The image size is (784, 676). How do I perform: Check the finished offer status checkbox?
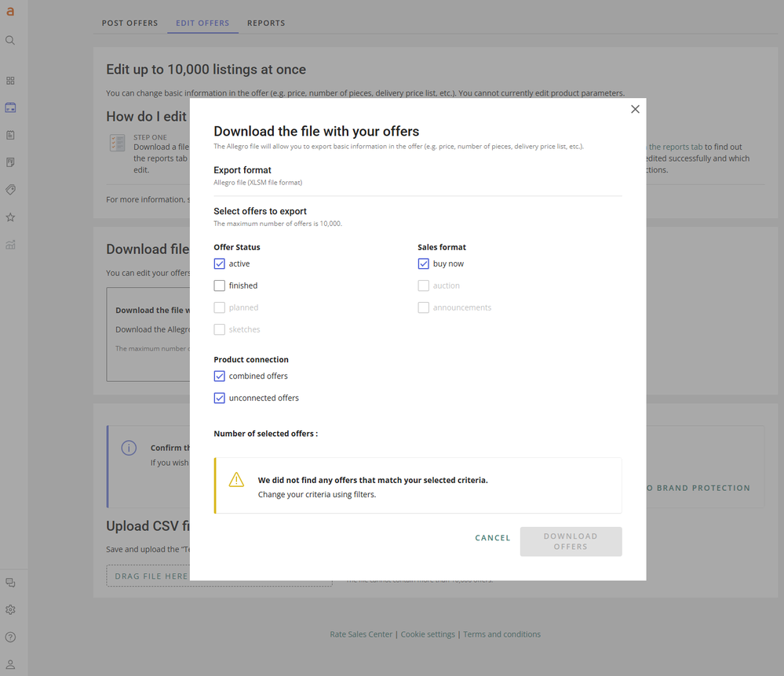(220, 286)
